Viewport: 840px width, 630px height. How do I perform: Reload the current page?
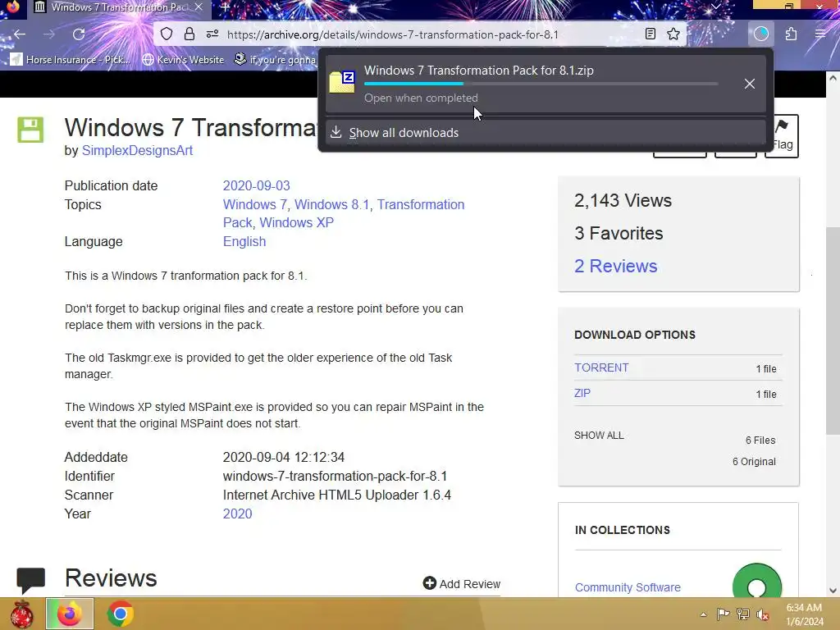(x=79, y=34)
